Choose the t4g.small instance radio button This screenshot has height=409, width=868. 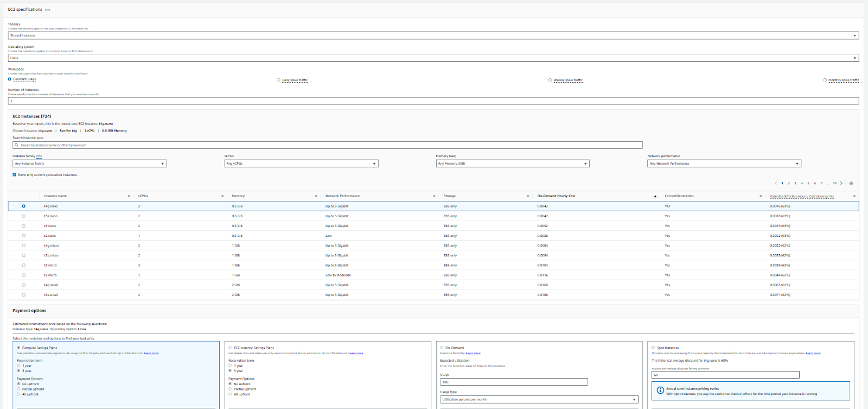(x=23, y=285)
